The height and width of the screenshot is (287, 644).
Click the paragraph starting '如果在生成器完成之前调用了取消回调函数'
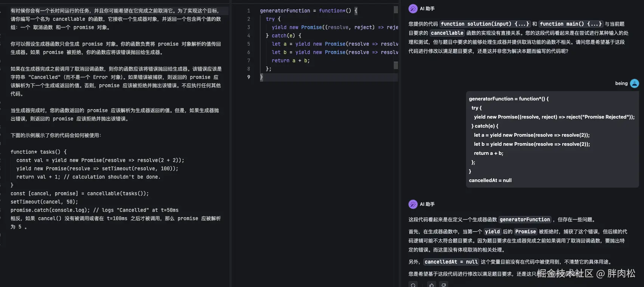click(116, 81)
